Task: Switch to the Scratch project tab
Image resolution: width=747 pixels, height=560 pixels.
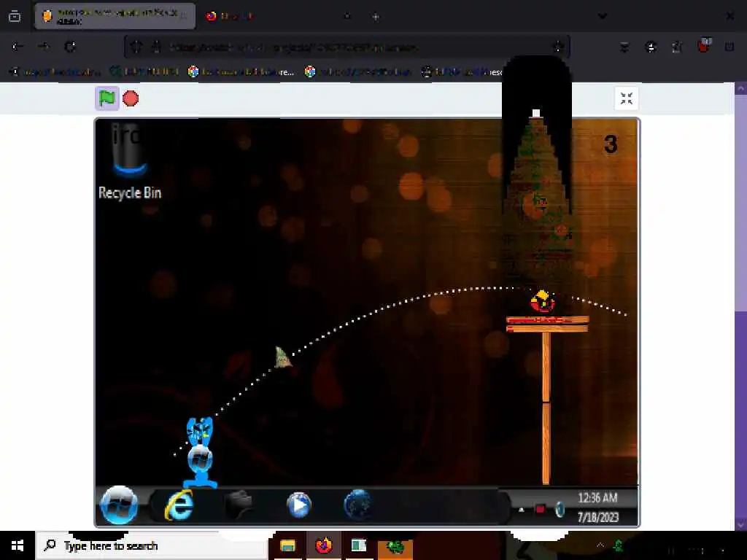Action: [115, 16]
